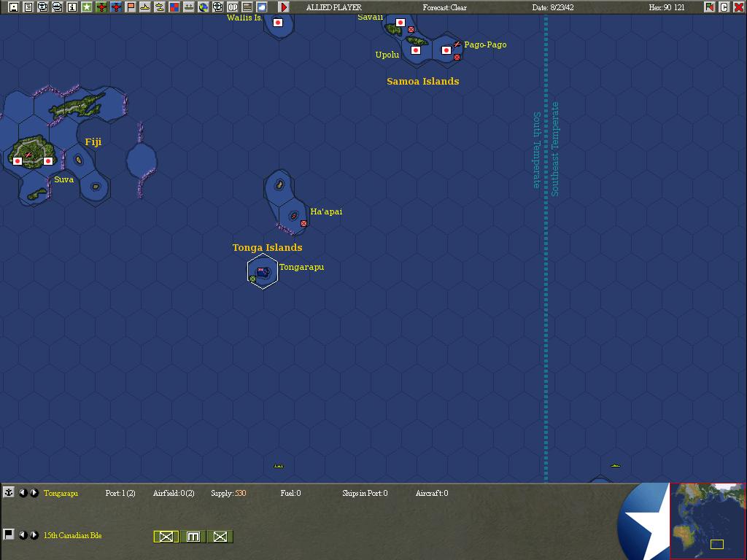Image resolution: width=747 pixels, height=560 pixels.
Task: Click the 'Date: 8/23/42' text
Action: (553, 7)
